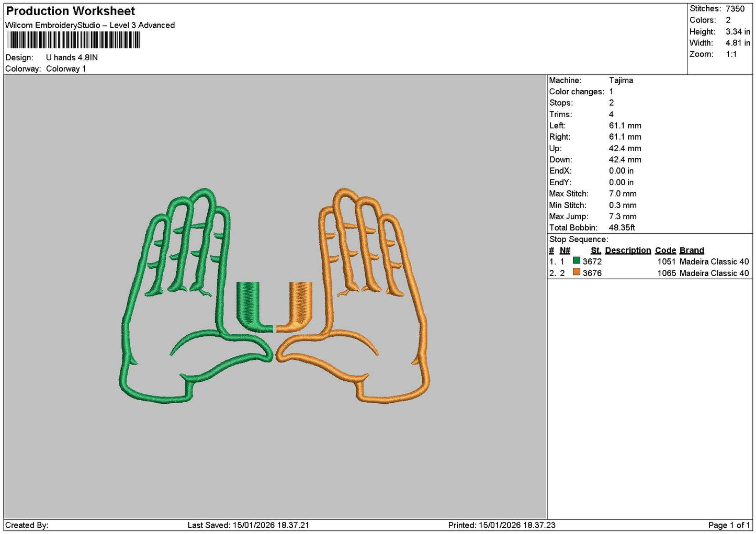Screen dimensions: 756x534
Task: Click the green 3672 color swatch
Action: coord(576,260)
